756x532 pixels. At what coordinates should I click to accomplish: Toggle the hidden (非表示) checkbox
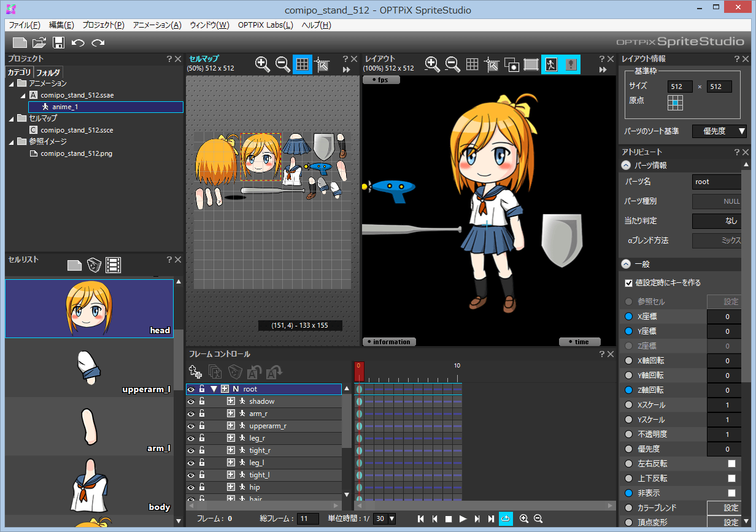point(731,493)
